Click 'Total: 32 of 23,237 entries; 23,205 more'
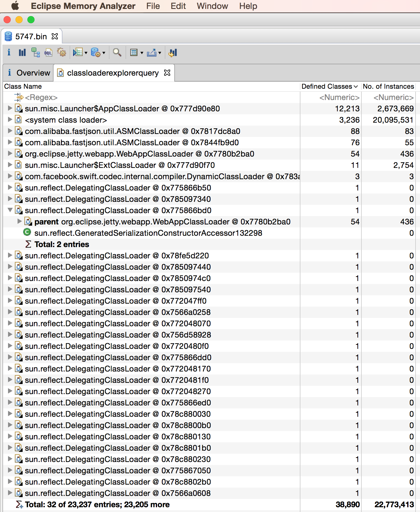Image resolution: width=420 pixels, height=512 pixels. [97, 505]
